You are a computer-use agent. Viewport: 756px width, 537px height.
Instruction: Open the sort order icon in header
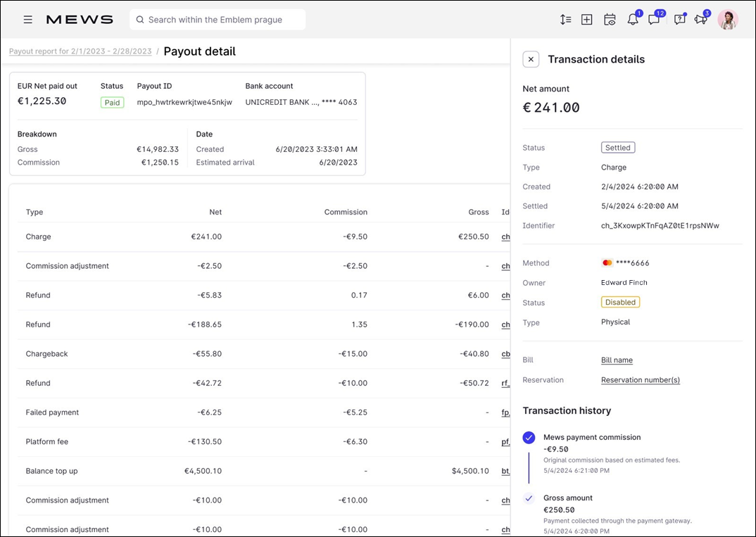click(565, 20)
